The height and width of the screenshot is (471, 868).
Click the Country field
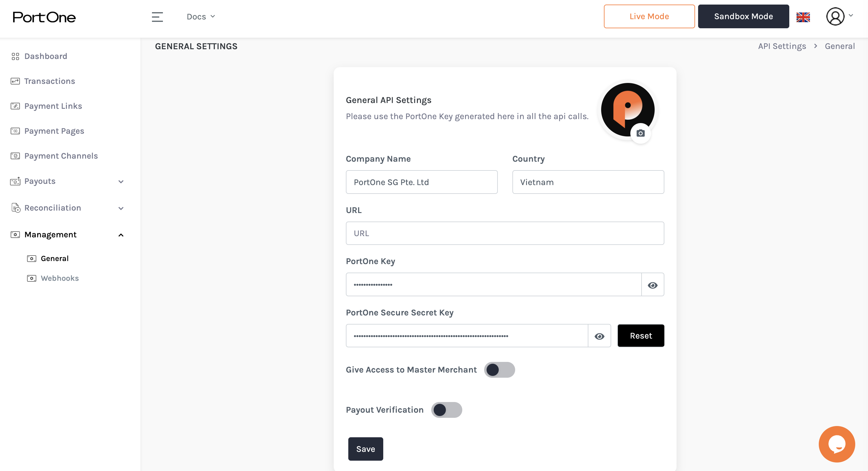(x=588, y=182)
